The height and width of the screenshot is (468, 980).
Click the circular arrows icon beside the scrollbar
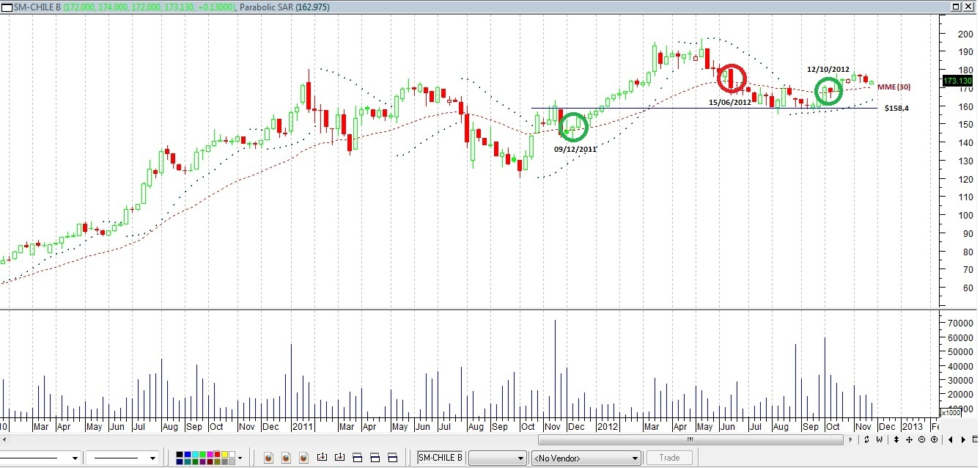click(x=866, y=439)
